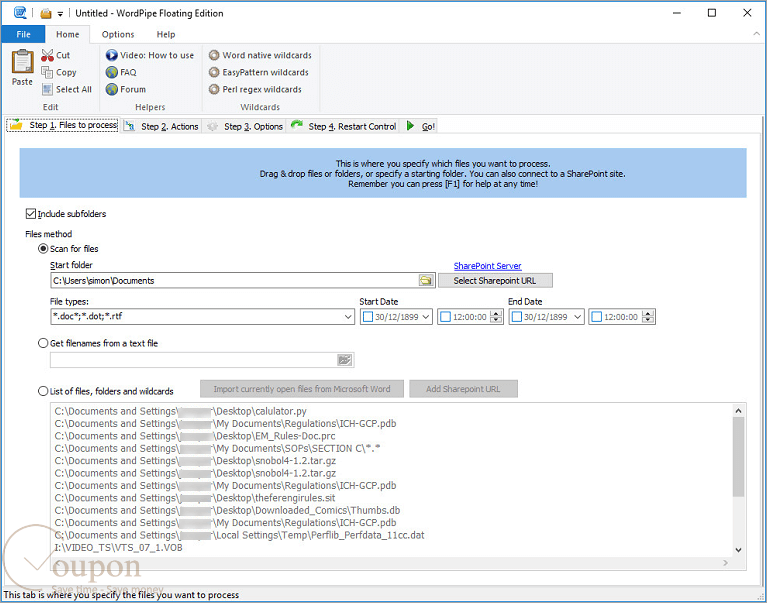Click the Go! tab to start
This screenshot has height=603, width=767.
coord(420,126)
